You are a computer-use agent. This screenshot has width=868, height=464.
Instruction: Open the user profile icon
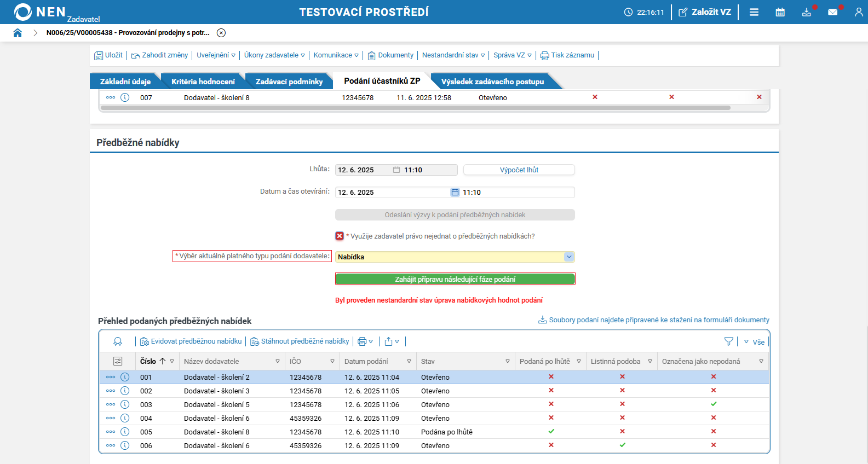pos(859,12)
